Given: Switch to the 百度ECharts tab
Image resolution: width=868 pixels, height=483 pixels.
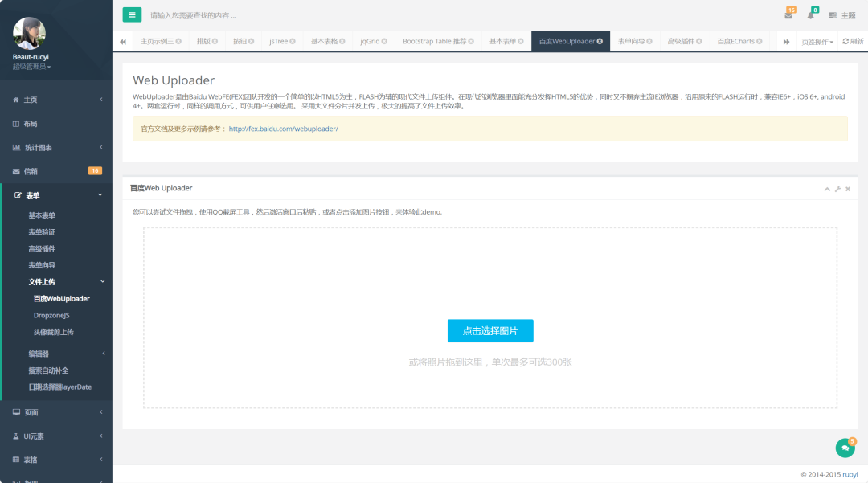Looking at the screenshot, I should click(735, 42).
